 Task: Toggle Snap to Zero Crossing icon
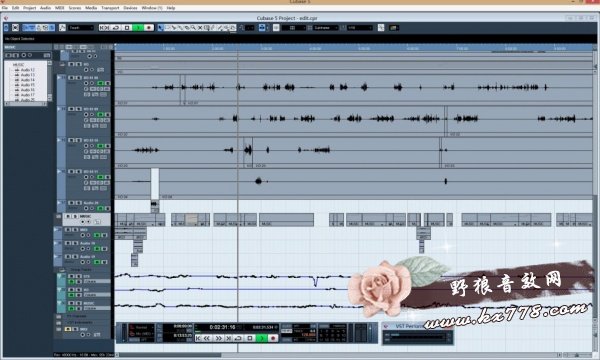pyautogui.click(x=381, y=28)
